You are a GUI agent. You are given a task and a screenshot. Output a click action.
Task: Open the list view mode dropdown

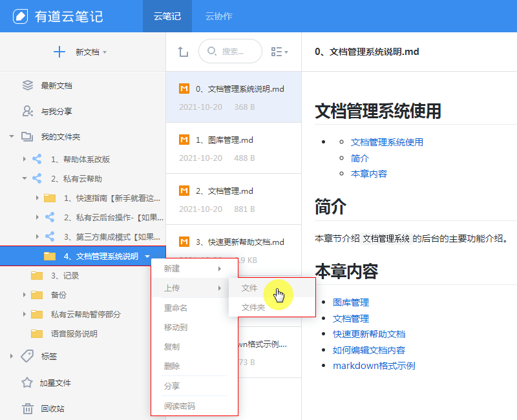280,52
